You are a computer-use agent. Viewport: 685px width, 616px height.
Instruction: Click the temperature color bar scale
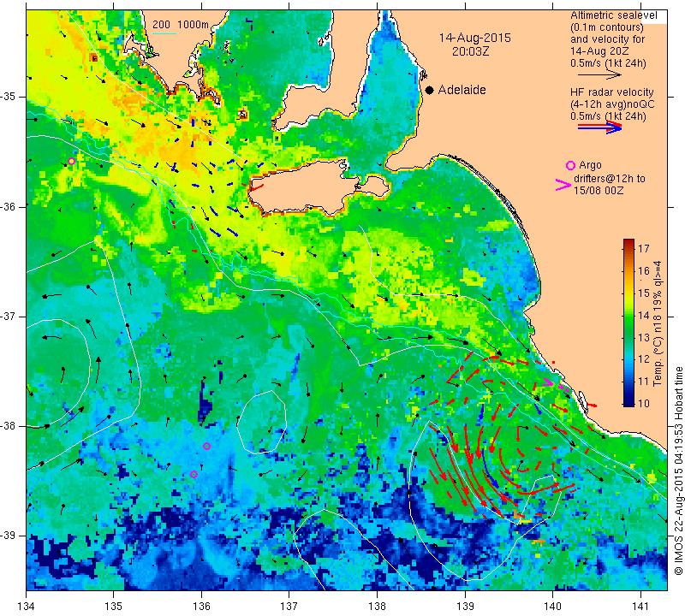pos(628,323)
